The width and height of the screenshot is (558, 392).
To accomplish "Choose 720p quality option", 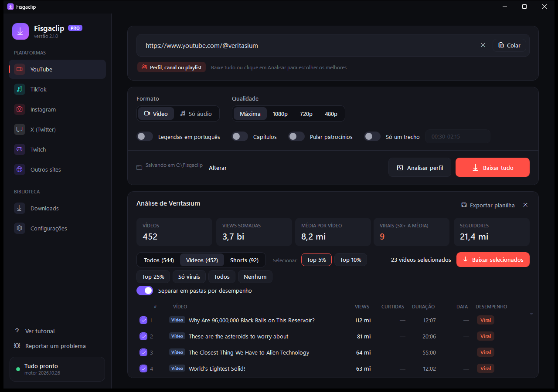I will tap(306, 114).
